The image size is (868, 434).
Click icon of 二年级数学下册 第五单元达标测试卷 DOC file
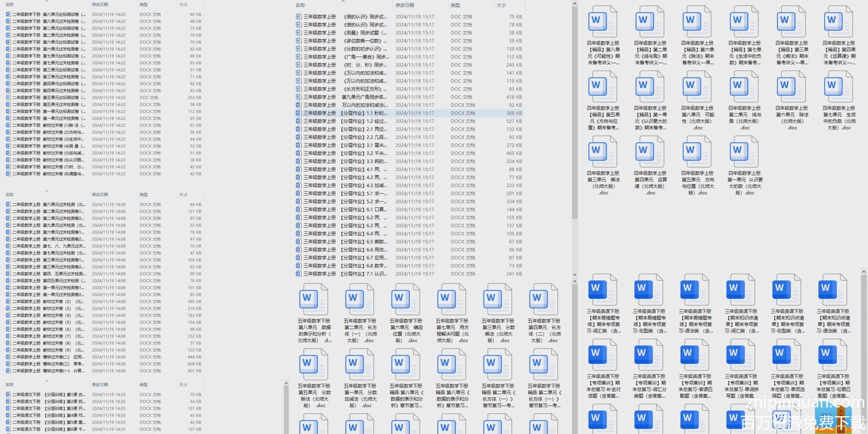[8, 98]
